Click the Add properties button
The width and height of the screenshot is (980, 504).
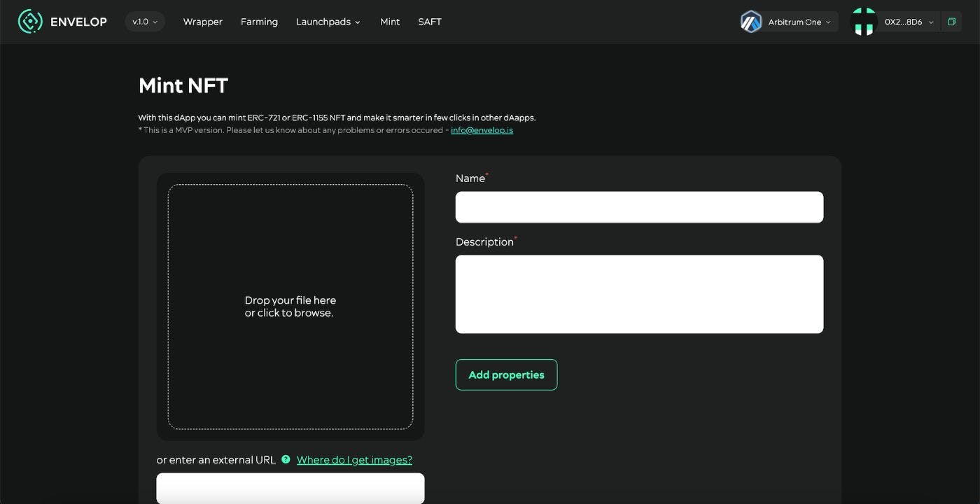(506, 374)
